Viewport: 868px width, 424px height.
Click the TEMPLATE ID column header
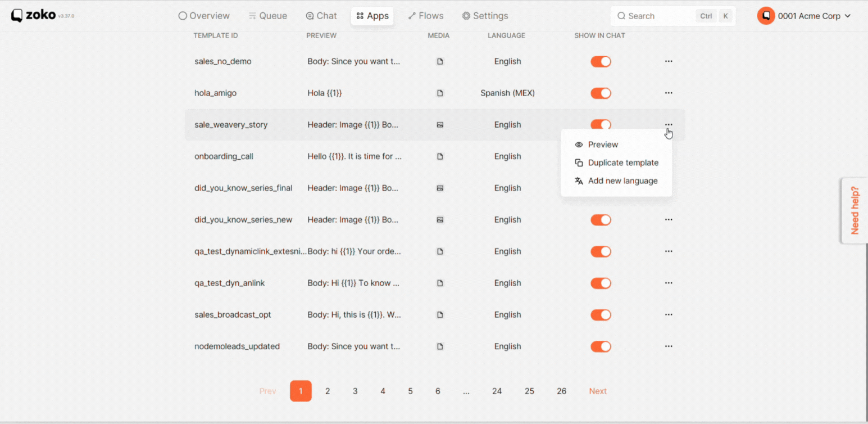216,35
